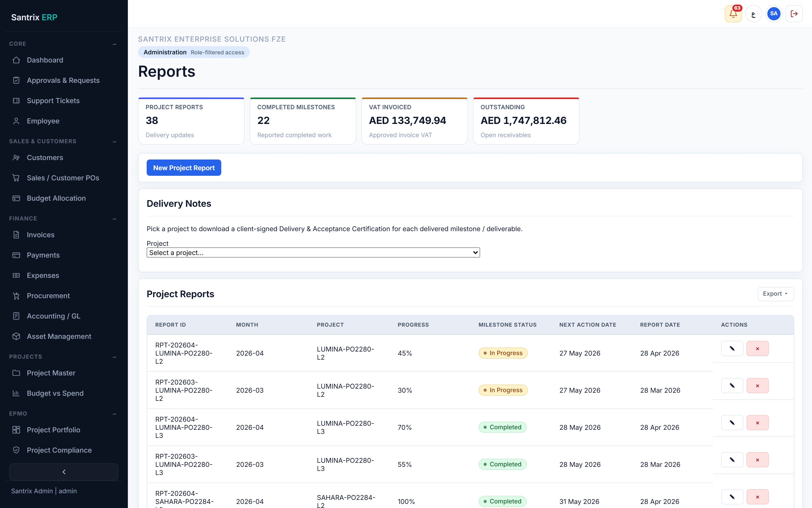Open Accounting / GL
The image size is (812, 508).
(x=64, y=316)
